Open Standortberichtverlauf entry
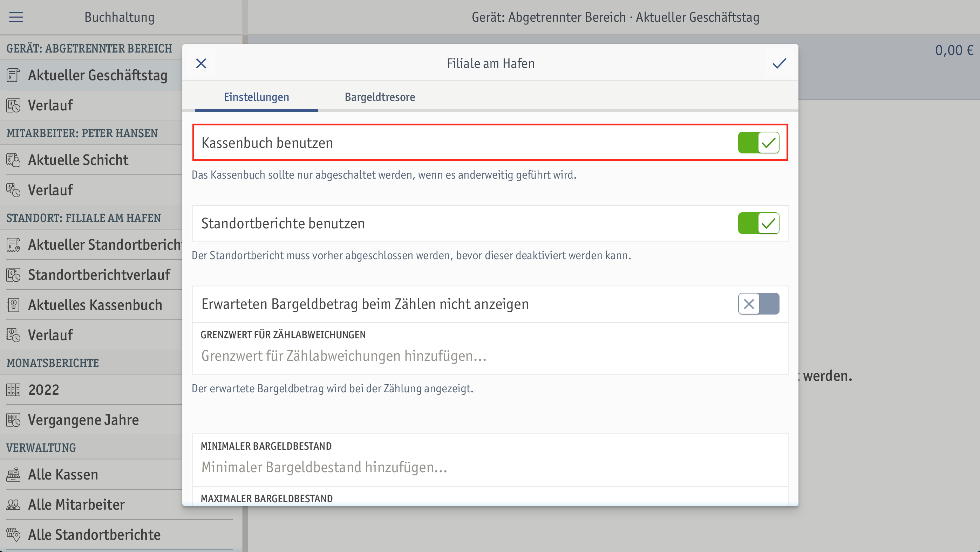 99,275
